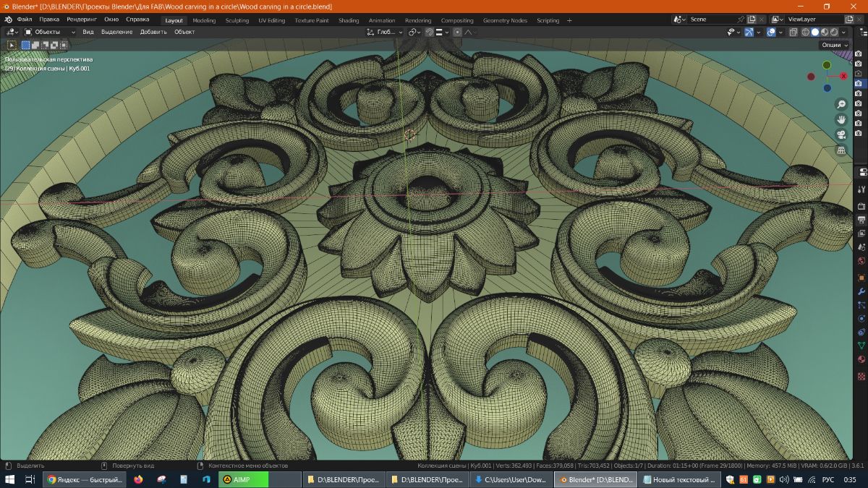The image size is (868, 488).
Task: Open the Texture properties checker icon
Action: [x=861, y=376]
